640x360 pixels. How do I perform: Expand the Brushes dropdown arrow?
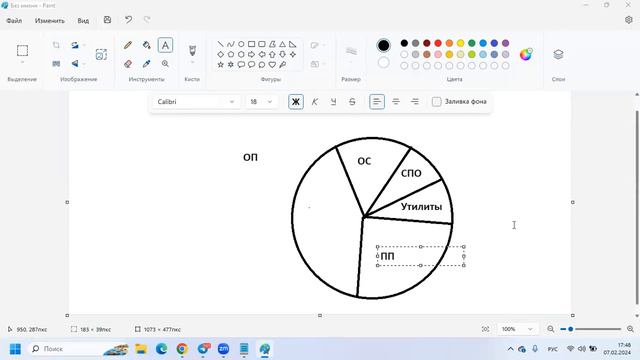[x=192, y=62]
